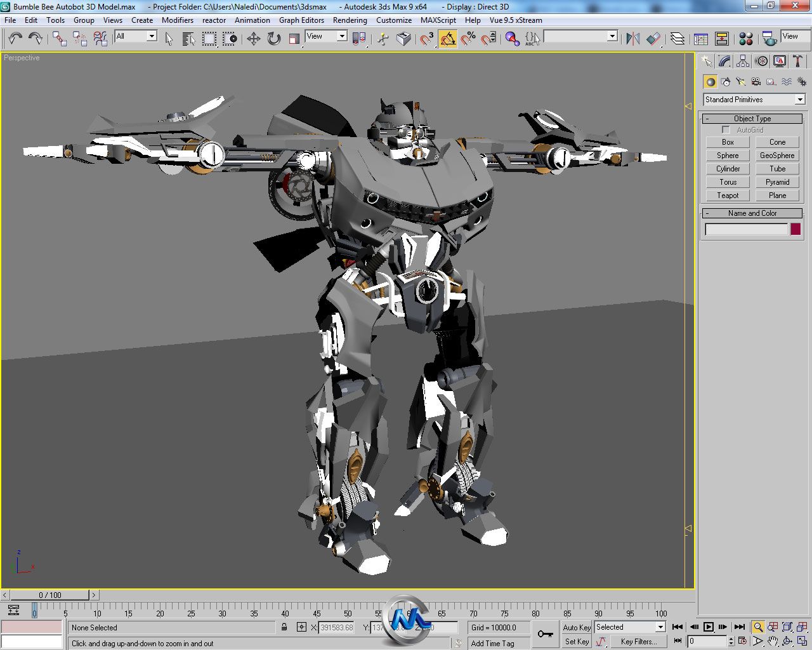
Task: Select the Bind to Space Warp tool
Action: pyautogui.click(x=100, y=39)
